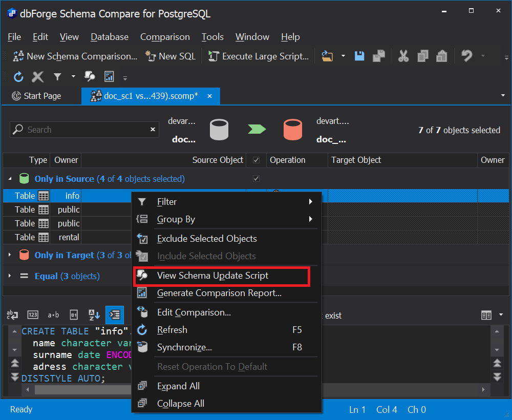
Task: Click the Undo arrow icon
Action: (467, 56)
